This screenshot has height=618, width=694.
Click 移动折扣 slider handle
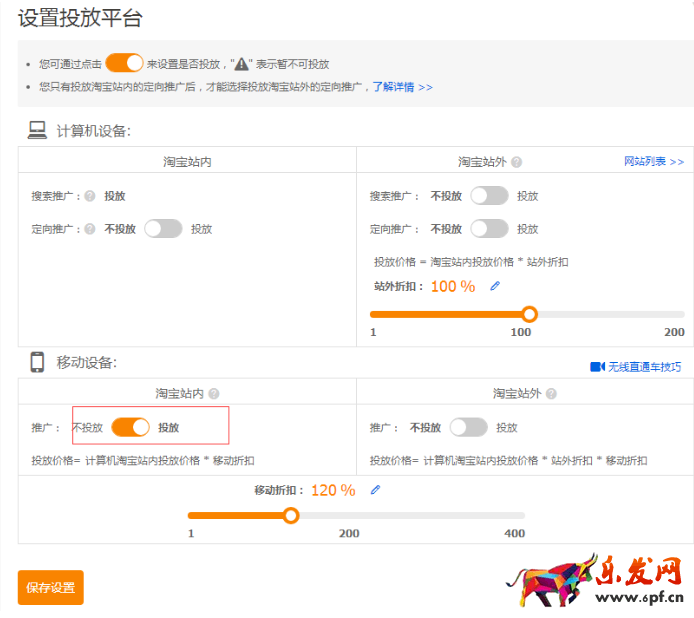(x=291, y=516)
